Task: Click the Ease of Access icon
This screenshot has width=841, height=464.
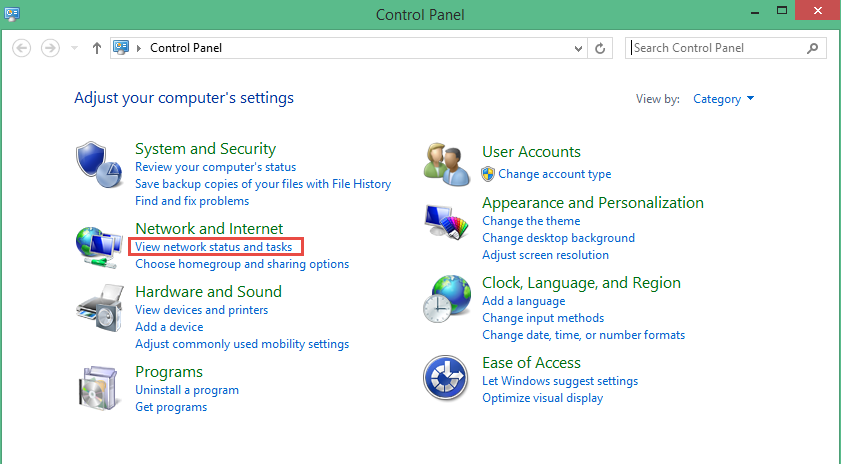Action: click(445, 378)
